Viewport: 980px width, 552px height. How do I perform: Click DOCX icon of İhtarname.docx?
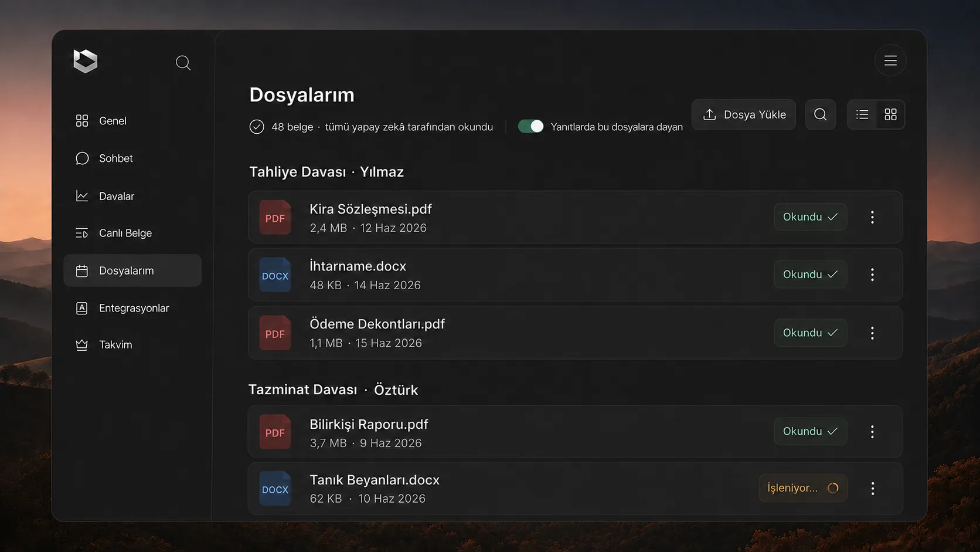(275, 275)
